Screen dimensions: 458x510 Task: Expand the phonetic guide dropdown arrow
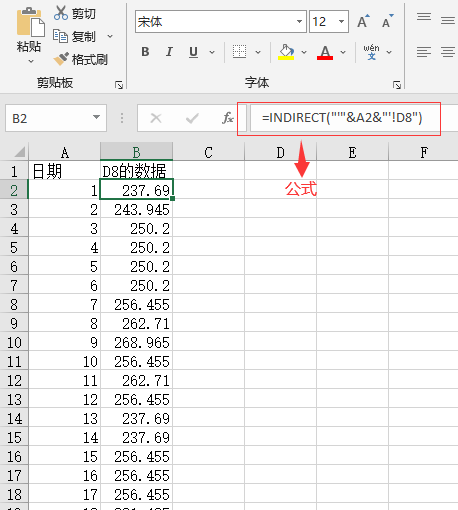click(x=389, y=52)
